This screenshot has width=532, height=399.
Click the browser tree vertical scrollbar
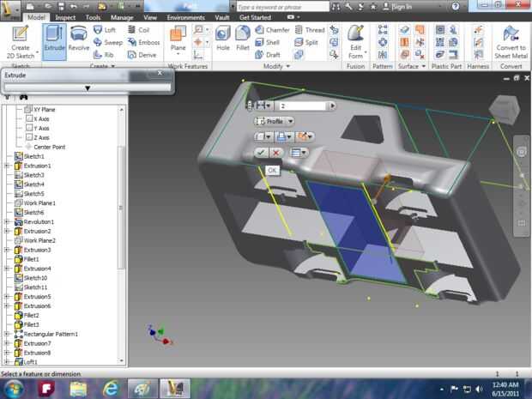(121, 208)
